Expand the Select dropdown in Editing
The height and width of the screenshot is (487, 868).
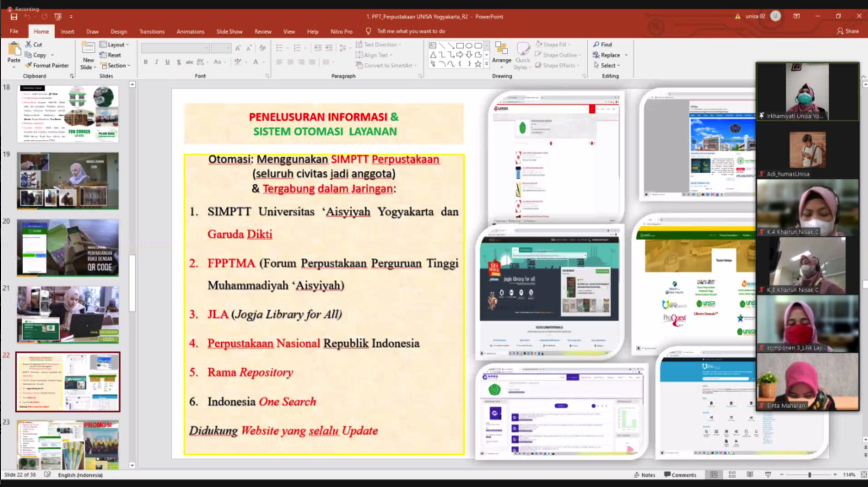(x=607, y=65)
